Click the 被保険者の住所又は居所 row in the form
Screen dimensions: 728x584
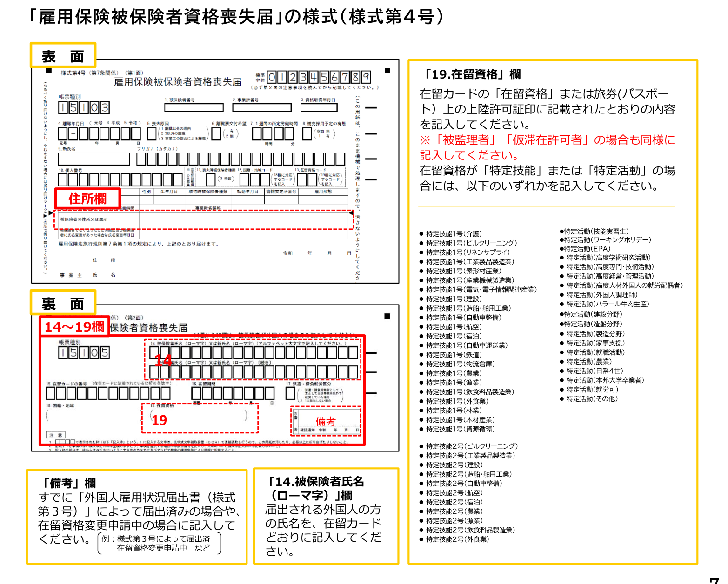(204, 219)
